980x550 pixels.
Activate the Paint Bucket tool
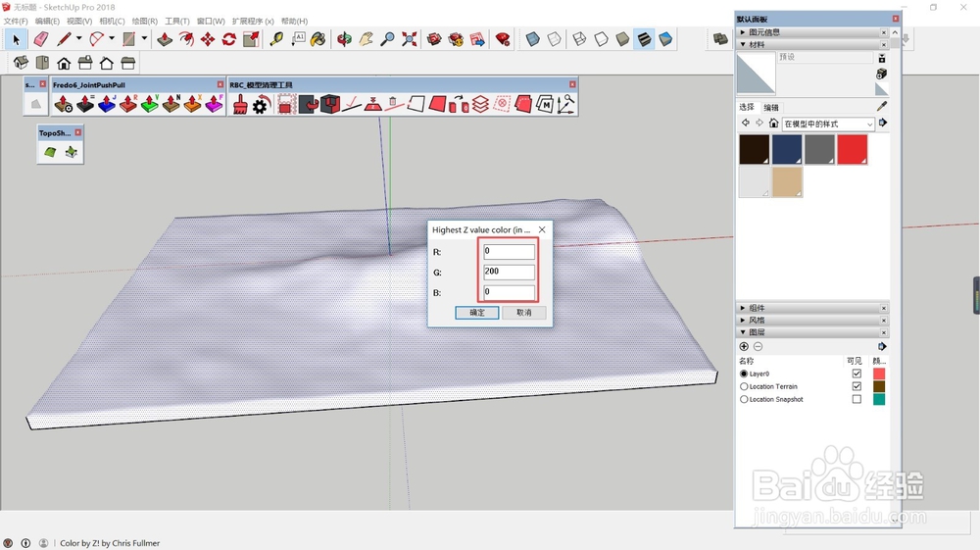pyautogui.click(x=318, y=39)
